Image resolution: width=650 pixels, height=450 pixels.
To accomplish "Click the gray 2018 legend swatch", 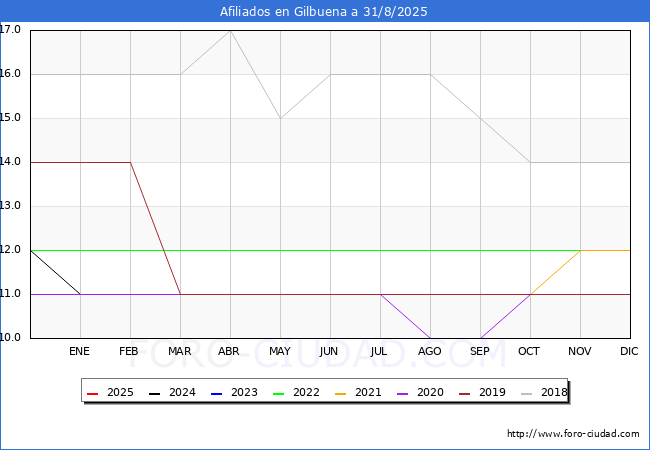I will pyautogui.click(x=526, y=393).
